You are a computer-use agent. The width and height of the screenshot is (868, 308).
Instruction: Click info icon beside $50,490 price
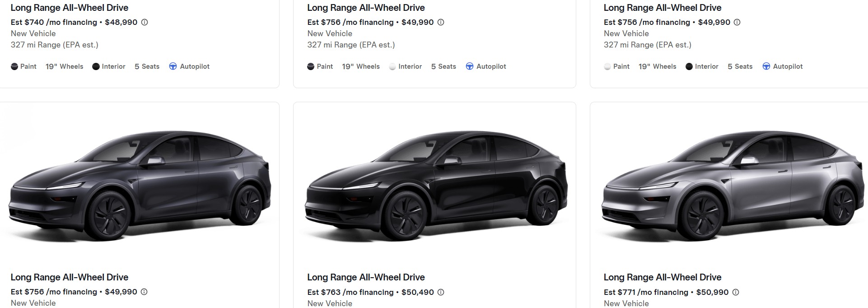[x=441, y=292]
